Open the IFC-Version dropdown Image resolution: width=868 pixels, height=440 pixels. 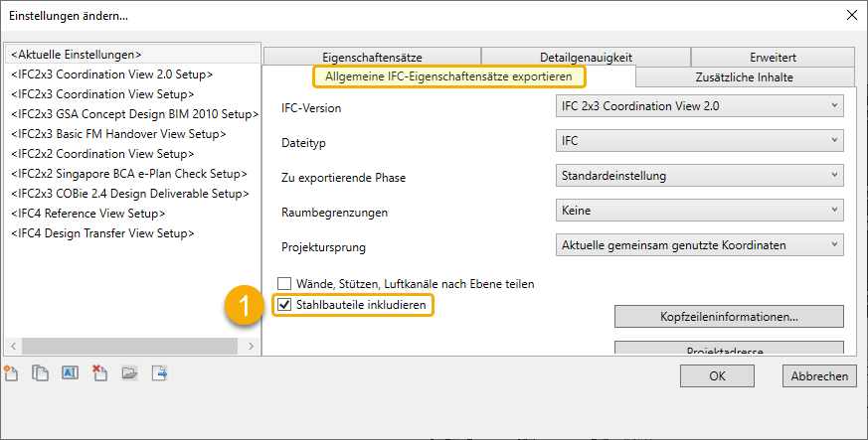pos(699,106)
